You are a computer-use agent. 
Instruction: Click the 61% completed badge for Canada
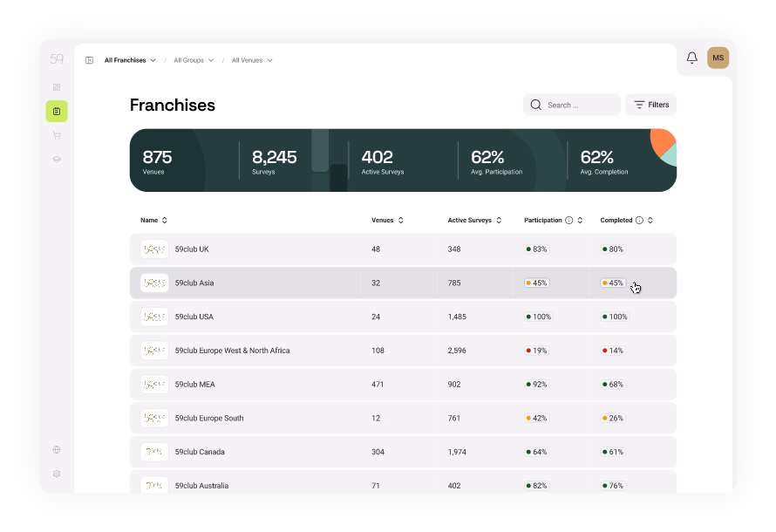(613, 452)
